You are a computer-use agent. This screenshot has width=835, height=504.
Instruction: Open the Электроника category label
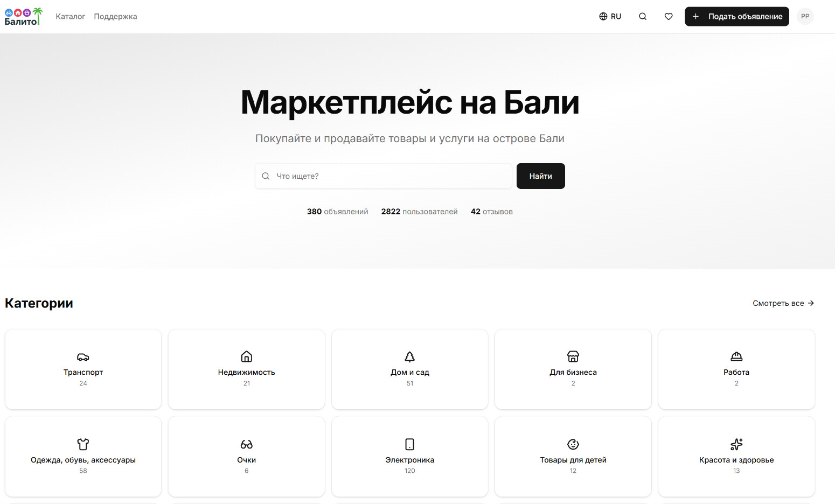[x=410, y=460]
